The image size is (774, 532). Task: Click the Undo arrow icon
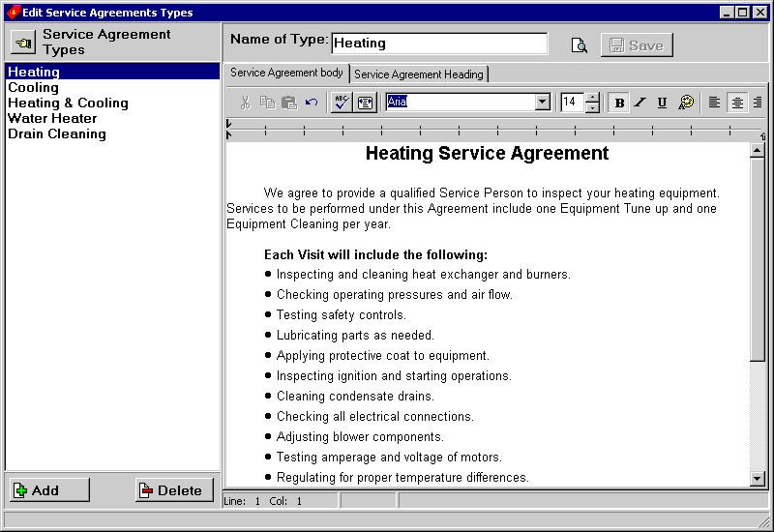pyautogui.click(x=312, y=103)
